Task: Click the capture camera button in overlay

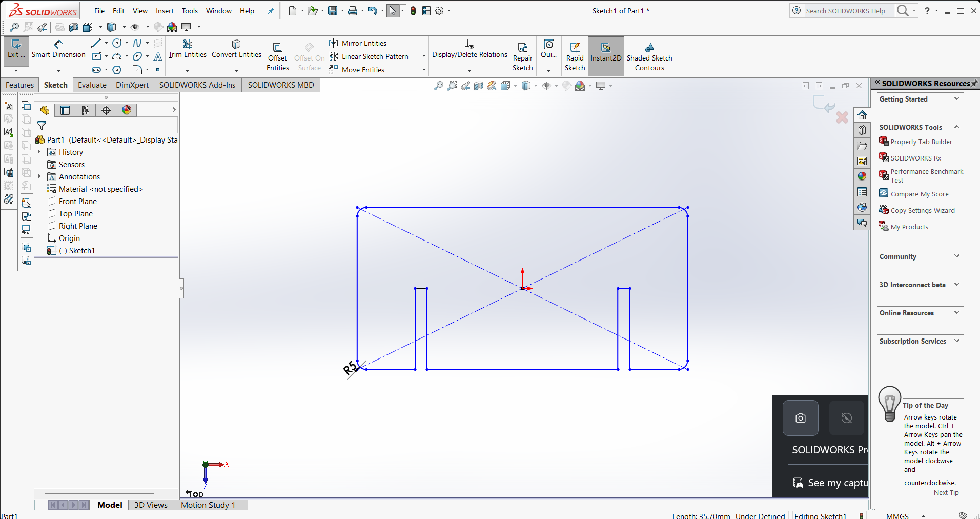Action: (801, 418)
